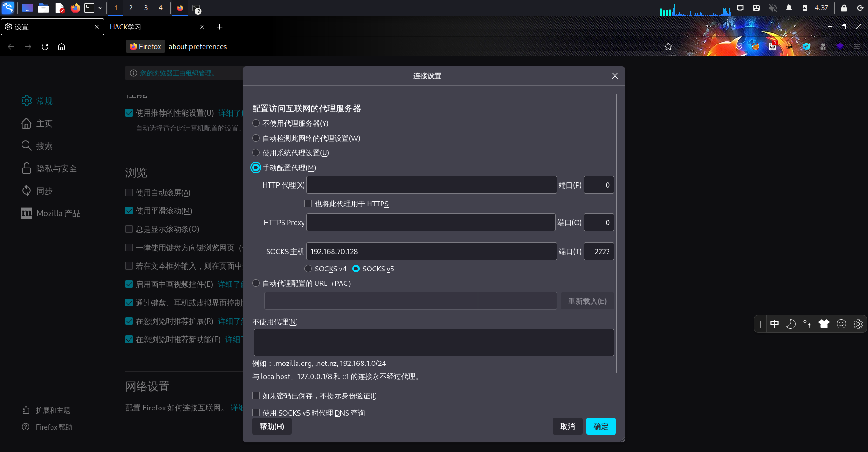Screen dimensions: 868x452
Task: Open the 同步 settings category
Action: [x=37, y=191]
